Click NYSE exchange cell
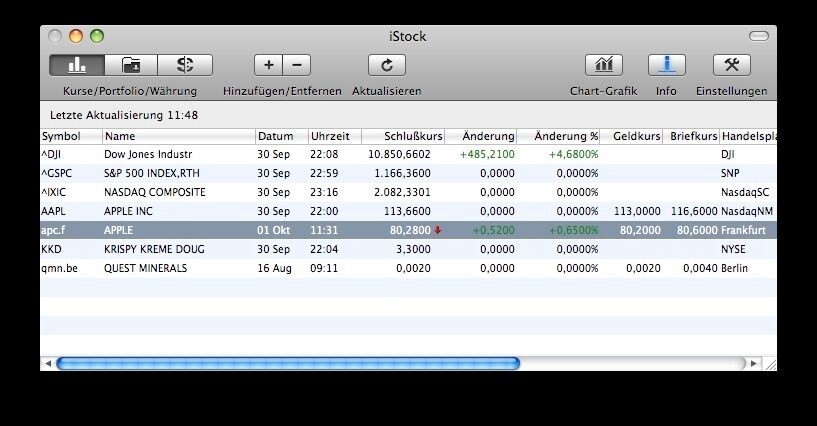 pos(733,249)
